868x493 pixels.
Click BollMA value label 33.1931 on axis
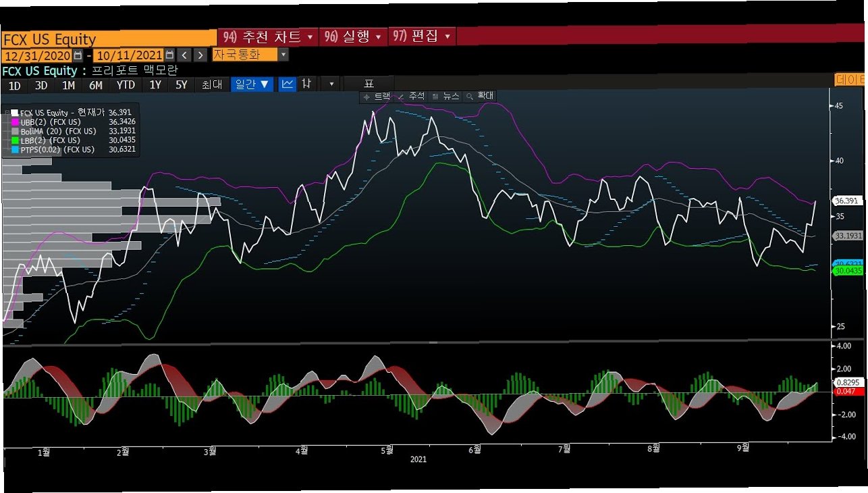pos(848,236)
